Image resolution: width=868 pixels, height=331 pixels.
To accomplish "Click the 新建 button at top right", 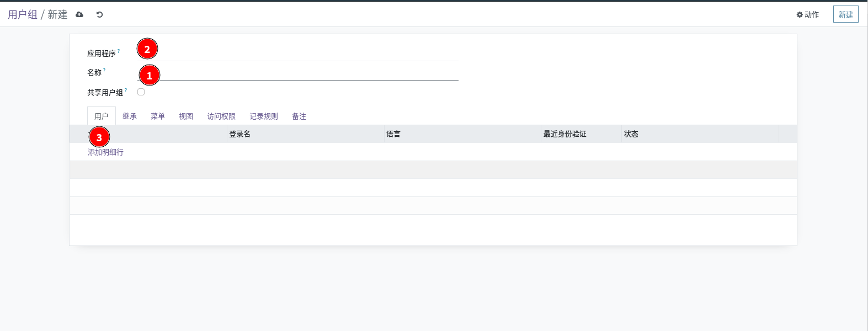I will (845, 15).
